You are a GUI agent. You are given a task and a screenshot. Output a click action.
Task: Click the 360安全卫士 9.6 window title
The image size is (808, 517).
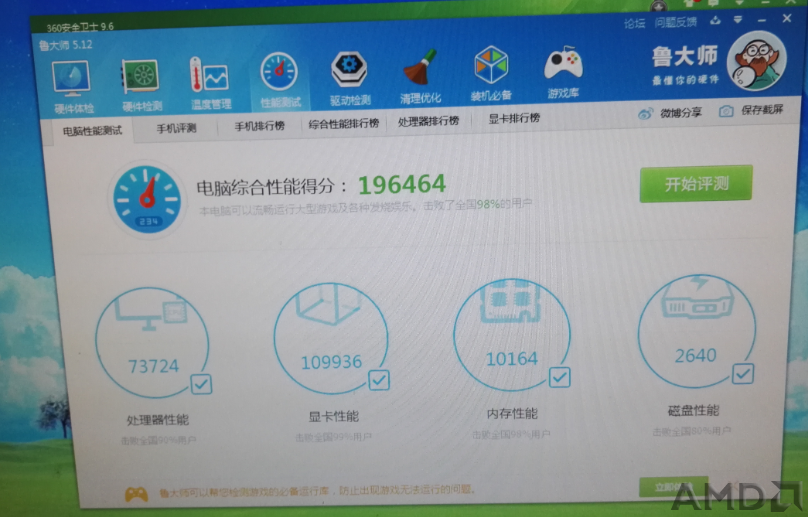pos(80,27)
